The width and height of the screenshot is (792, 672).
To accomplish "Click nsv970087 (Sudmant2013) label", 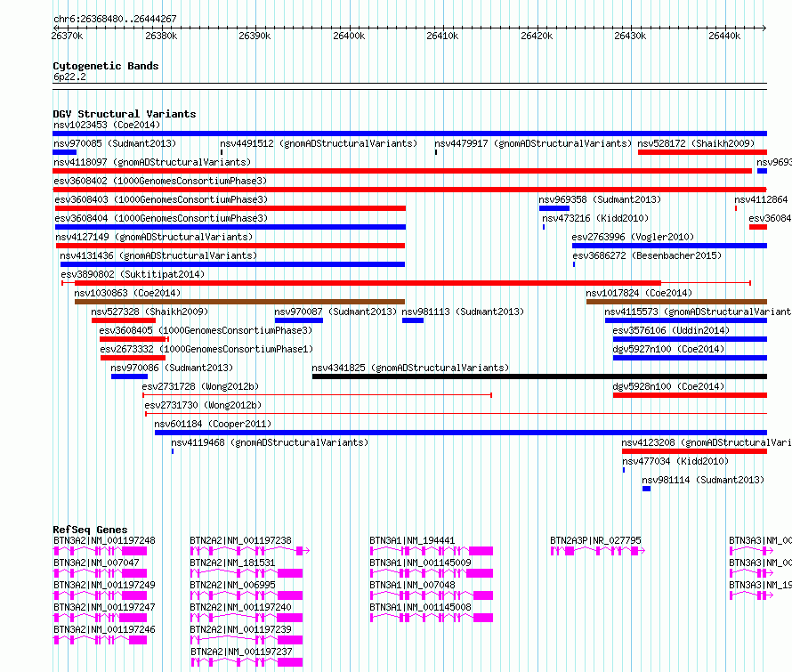I will coord(335,312).
